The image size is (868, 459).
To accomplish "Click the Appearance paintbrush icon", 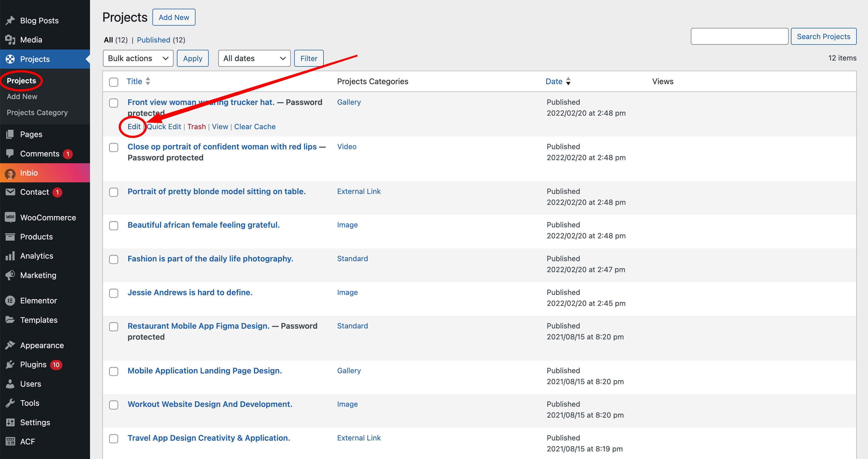I will pos(10,345).
